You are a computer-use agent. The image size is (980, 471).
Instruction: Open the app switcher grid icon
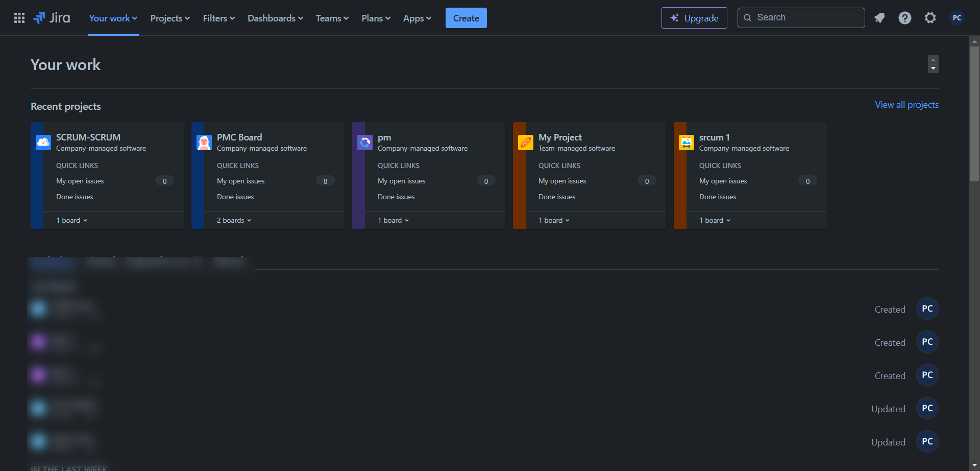point(19,18)
